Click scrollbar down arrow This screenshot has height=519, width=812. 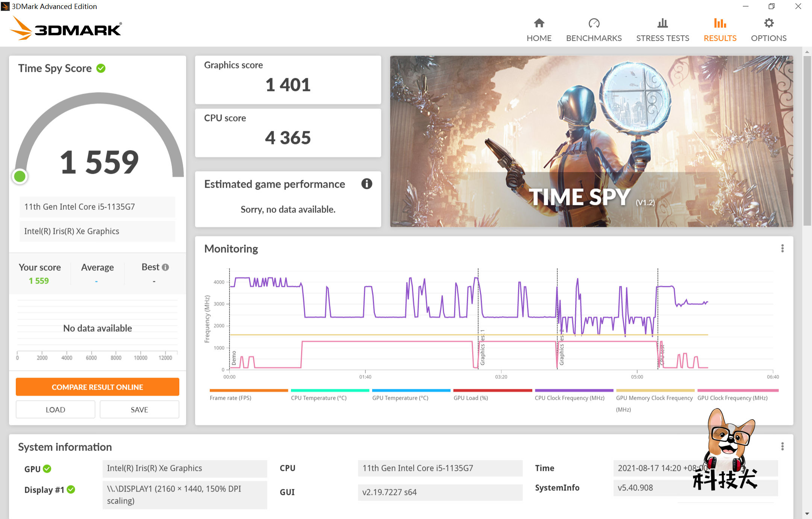(807, 514)
